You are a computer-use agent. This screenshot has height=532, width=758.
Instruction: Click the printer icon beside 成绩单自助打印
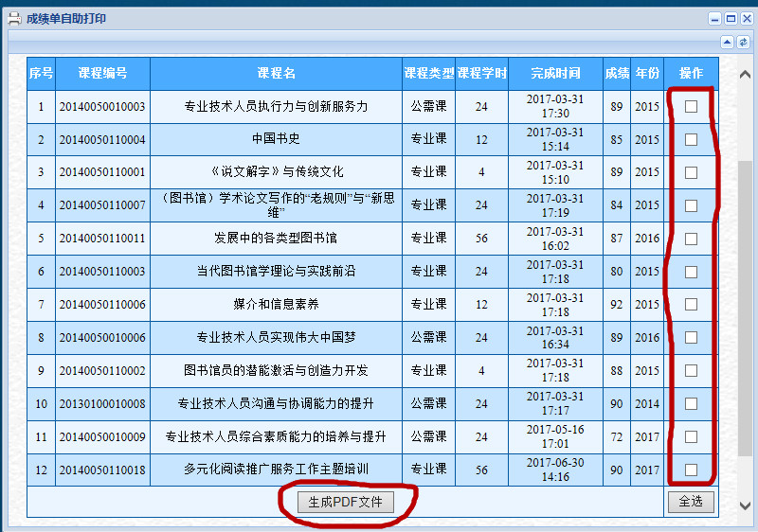14,18
